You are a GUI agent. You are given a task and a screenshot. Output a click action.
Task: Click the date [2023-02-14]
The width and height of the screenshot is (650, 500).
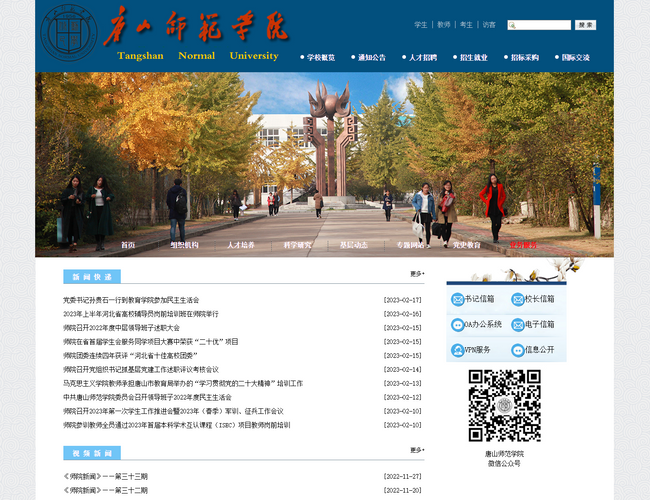403,370
